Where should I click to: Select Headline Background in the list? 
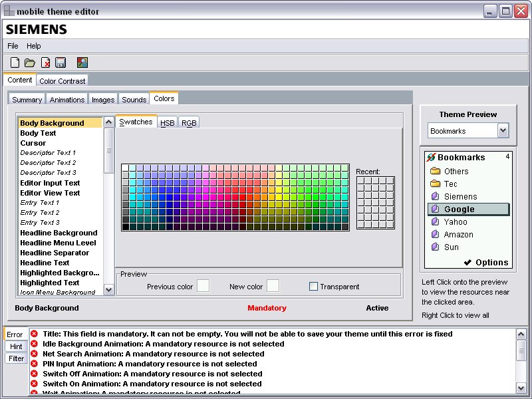tap(59, 233)
